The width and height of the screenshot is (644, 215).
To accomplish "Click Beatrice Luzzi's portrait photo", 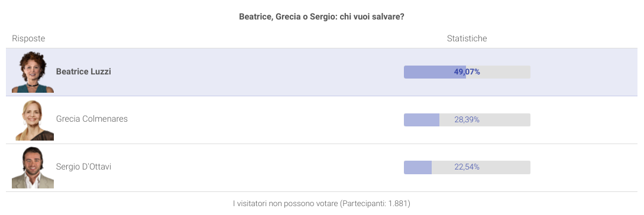I will [x=33, y=72].
